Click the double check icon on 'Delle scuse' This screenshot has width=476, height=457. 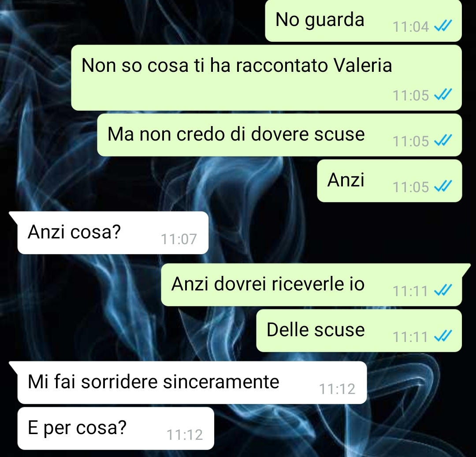point(443,336)
